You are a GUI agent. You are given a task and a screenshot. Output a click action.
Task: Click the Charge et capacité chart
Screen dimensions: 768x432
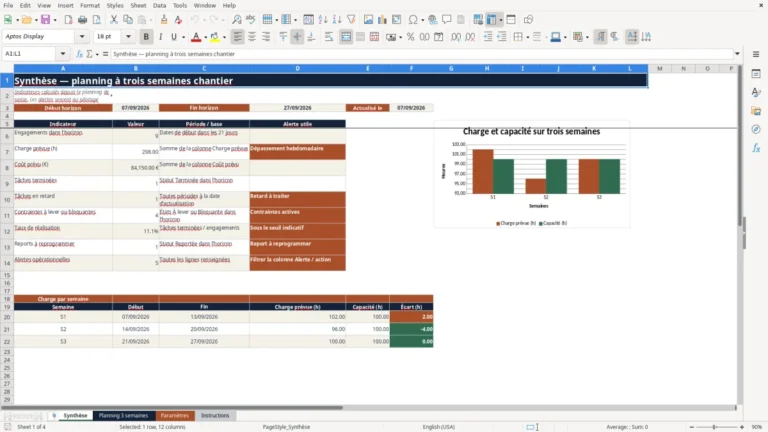pos(531,175)
